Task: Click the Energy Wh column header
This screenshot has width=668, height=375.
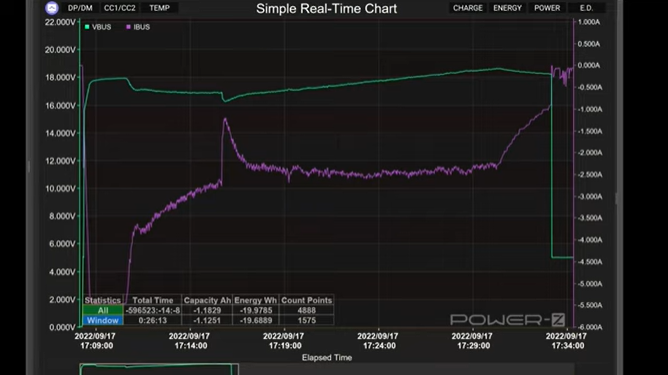Action: tap(256, 300)
